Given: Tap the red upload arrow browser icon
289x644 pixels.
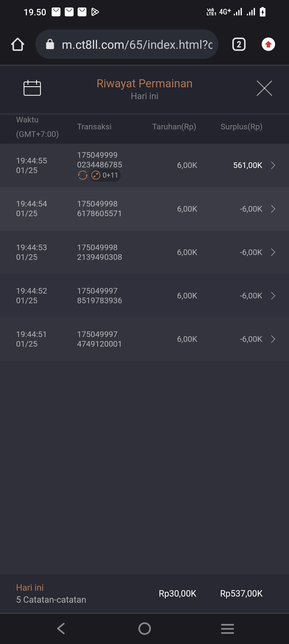Looking at the screenshot, I should (268, 44).
